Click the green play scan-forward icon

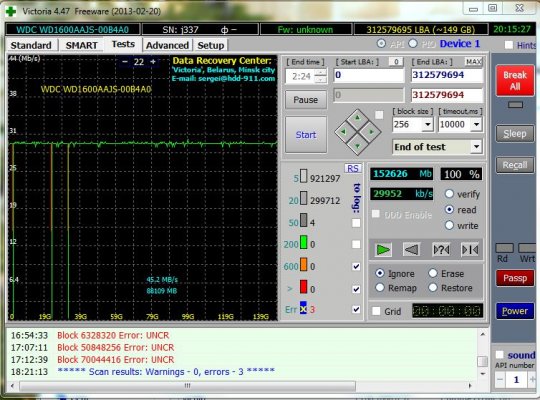coord(383,249)
